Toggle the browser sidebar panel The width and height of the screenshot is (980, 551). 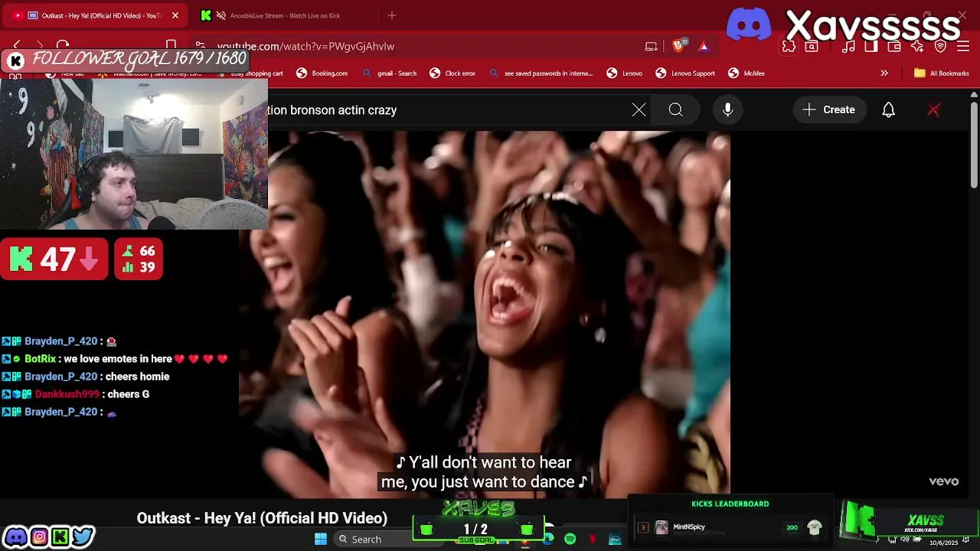click(x=871, y=47)
